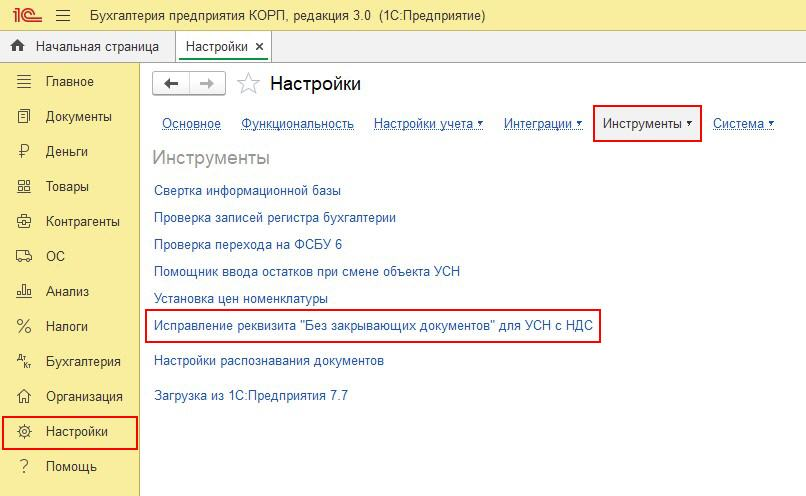806x496 pixels.
Task: Click the percent icon for Налоги
Action: (x=24, y=326)
